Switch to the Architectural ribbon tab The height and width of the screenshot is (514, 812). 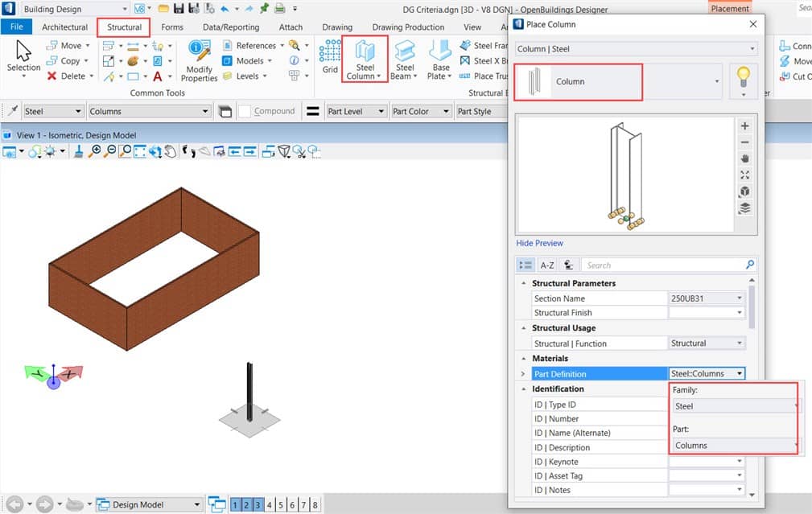coord(64,27)
